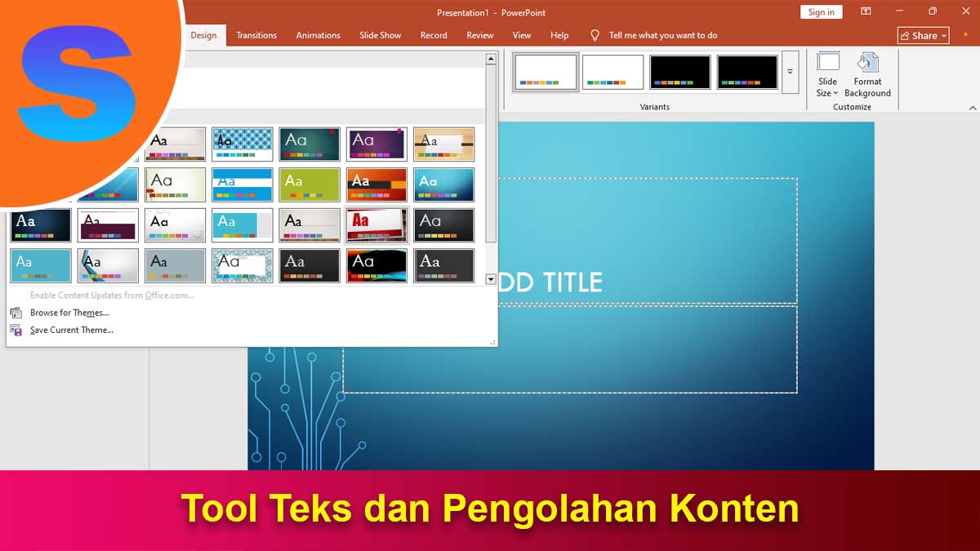Click the themes gallery scrollbar thumb
The image size is (980, 551).
(x=491, y=153)
